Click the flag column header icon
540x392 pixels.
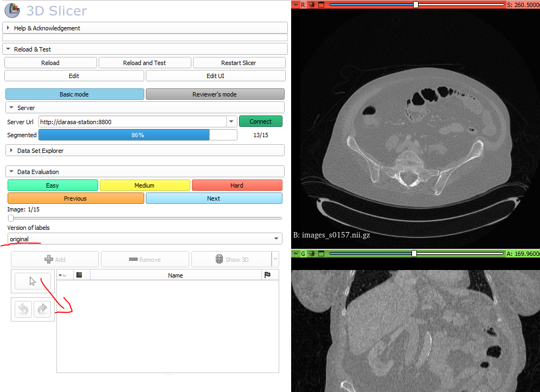coord(268,274)
